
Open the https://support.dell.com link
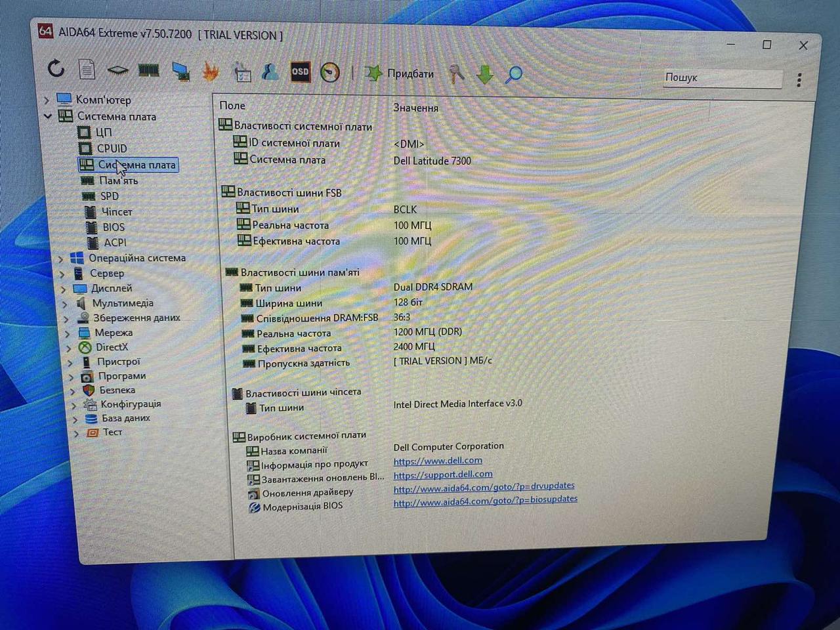443,474
